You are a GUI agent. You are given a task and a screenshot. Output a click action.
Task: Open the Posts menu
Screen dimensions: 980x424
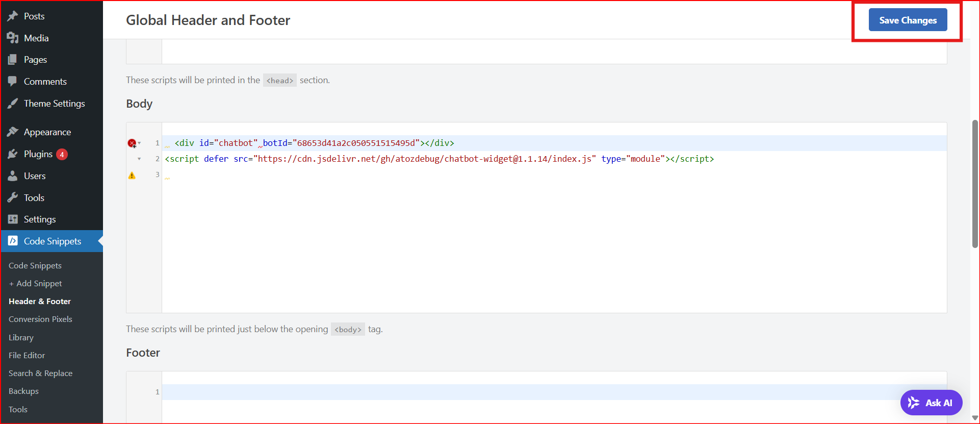click(x=51, y=16)
